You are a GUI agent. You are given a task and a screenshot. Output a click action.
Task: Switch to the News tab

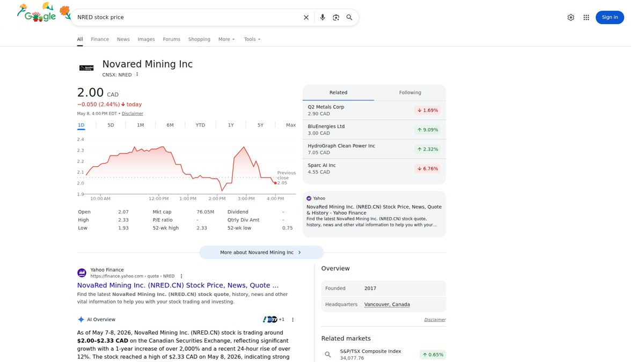123,39
